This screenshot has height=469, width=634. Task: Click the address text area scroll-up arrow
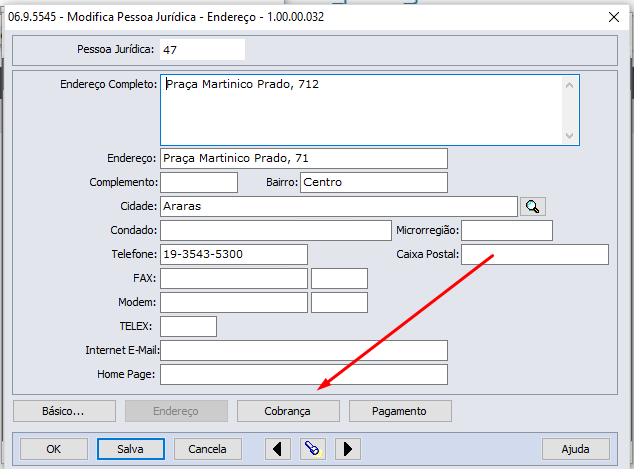(569, 85)
